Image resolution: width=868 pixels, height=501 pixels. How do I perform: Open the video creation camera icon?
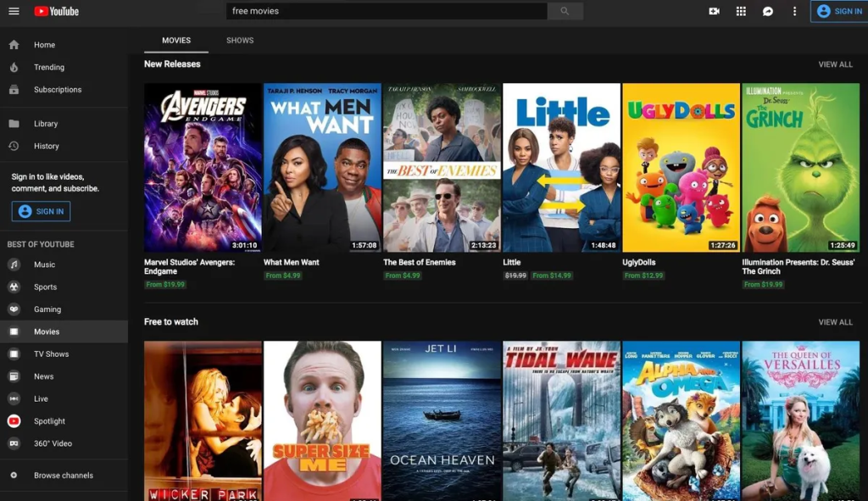(714, 11)
